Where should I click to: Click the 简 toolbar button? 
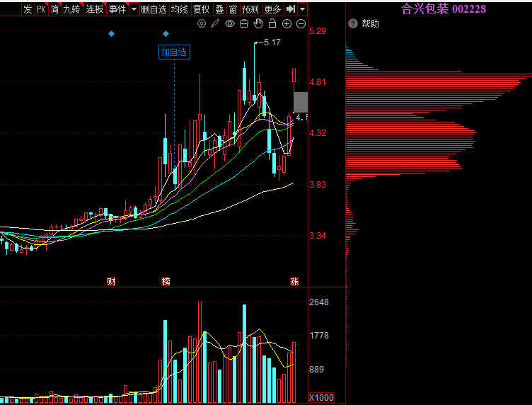[x=54, y=9]
